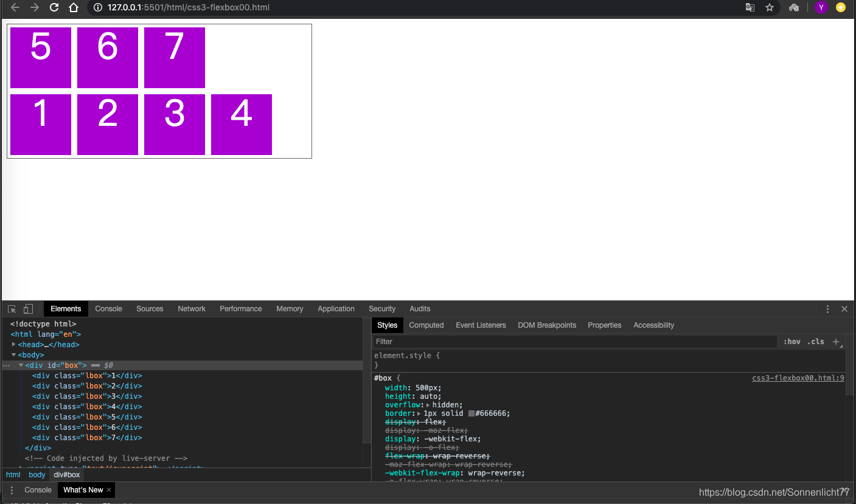
Task: Select the div#box breadcrumb
Action: (67, 475)
